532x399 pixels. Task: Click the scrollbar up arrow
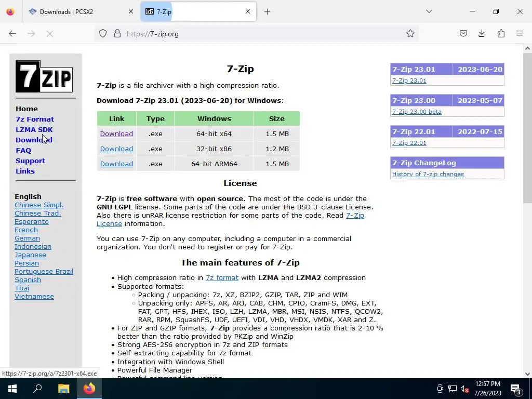[x=527, y=48]
